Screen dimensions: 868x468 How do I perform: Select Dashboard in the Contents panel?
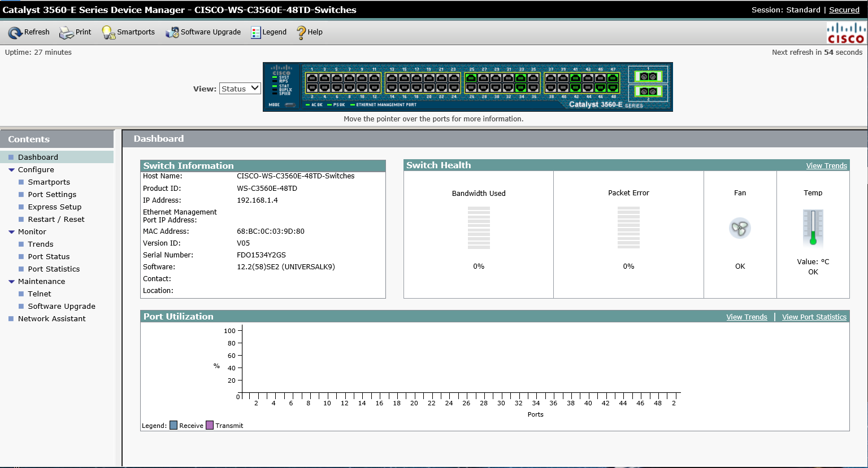pyautogui.click(x=38, y=157)
